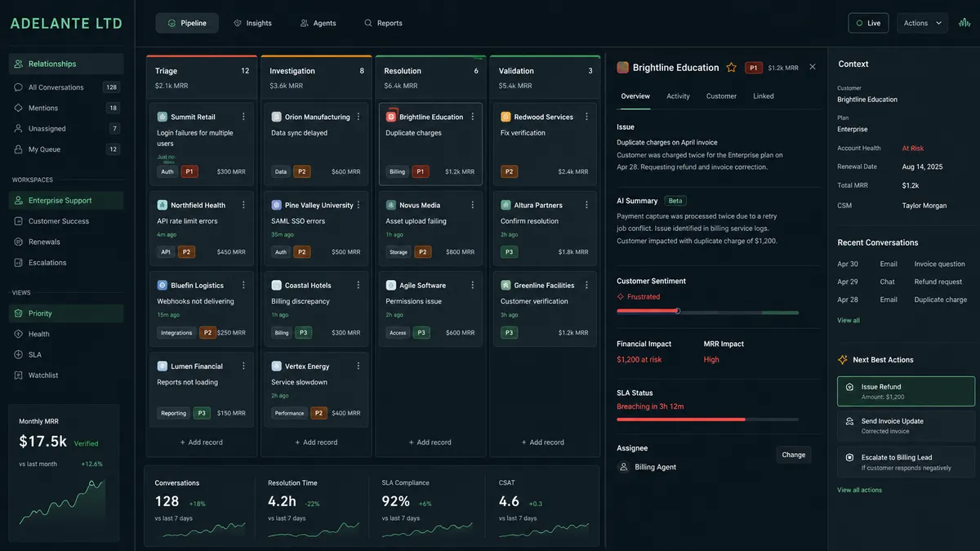Add record to Triage column
Screen dimensions: 980x551
click(x=201, y=442)
